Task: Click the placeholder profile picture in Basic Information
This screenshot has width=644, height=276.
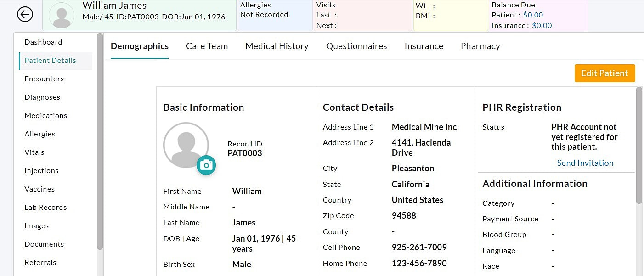Action: click(186, 145)
